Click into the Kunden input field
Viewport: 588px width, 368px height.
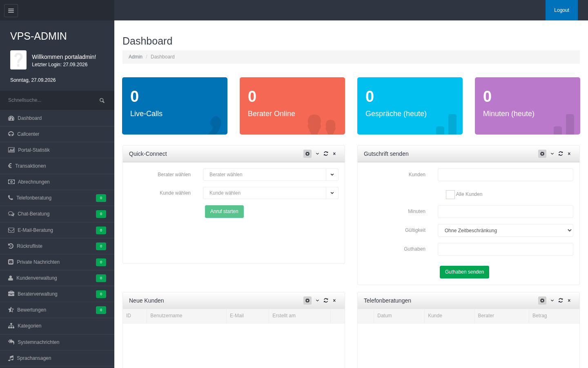[506, 175]
